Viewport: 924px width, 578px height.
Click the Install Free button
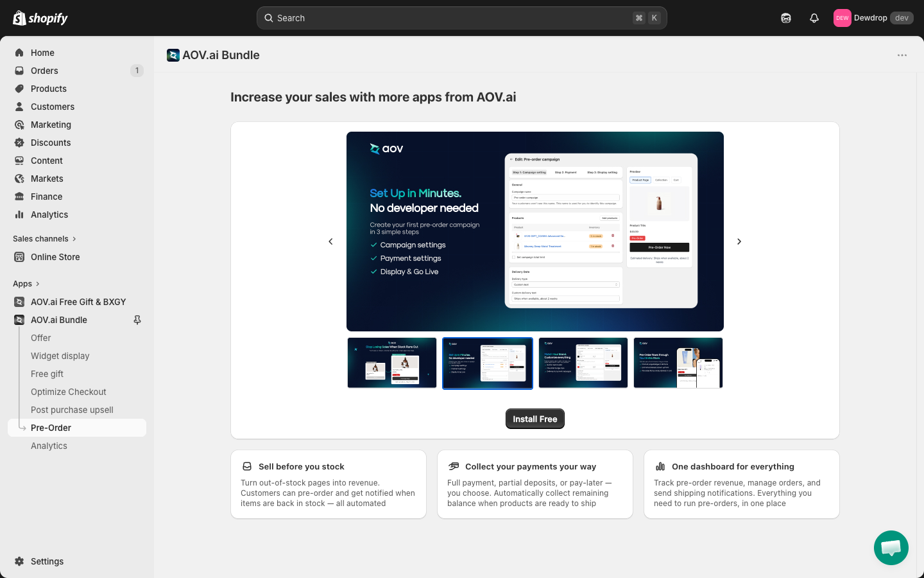(x=535, y=419)
